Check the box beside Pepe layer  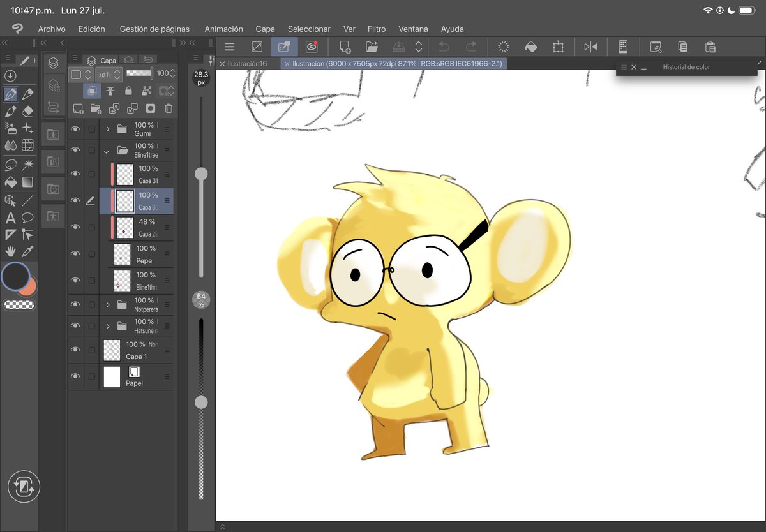92,254
